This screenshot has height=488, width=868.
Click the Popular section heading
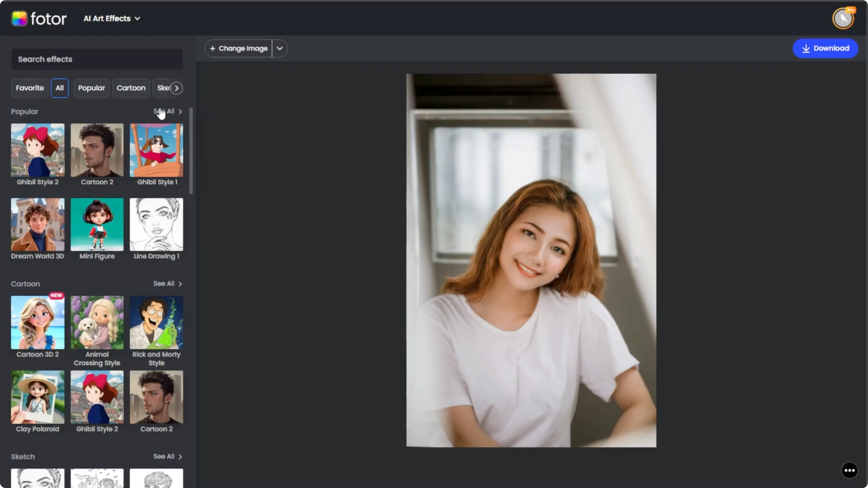tap(25, 112)
